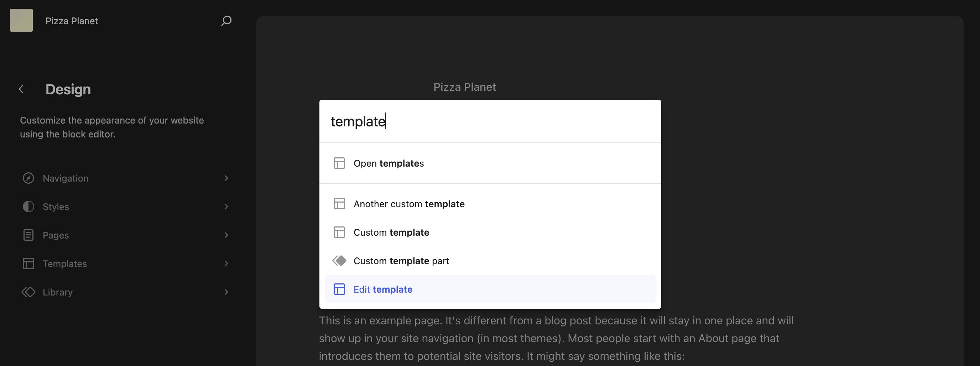Choose the Custom template result
980x366 pixels.
[391, 232]
